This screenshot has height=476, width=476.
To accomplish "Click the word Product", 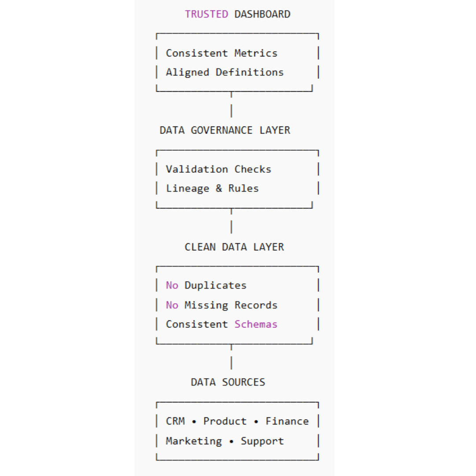I will [225, 421].
